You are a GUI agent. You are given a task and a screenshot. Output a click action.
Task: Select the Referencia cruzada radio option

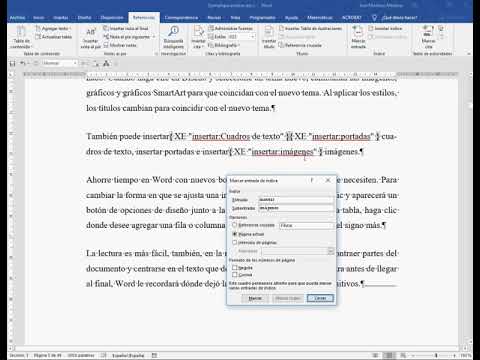click(x=234, y=225)
